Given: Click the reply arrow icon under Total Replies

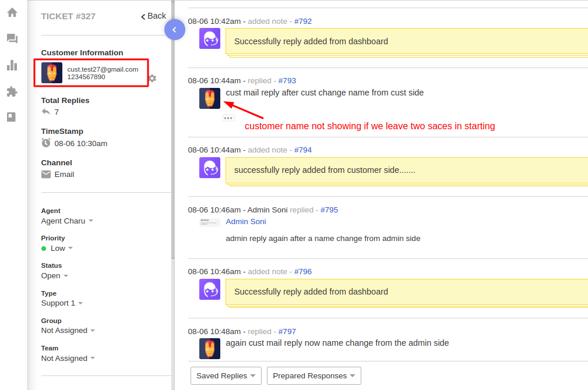Looking at the screenshot, I should [46, 112].
